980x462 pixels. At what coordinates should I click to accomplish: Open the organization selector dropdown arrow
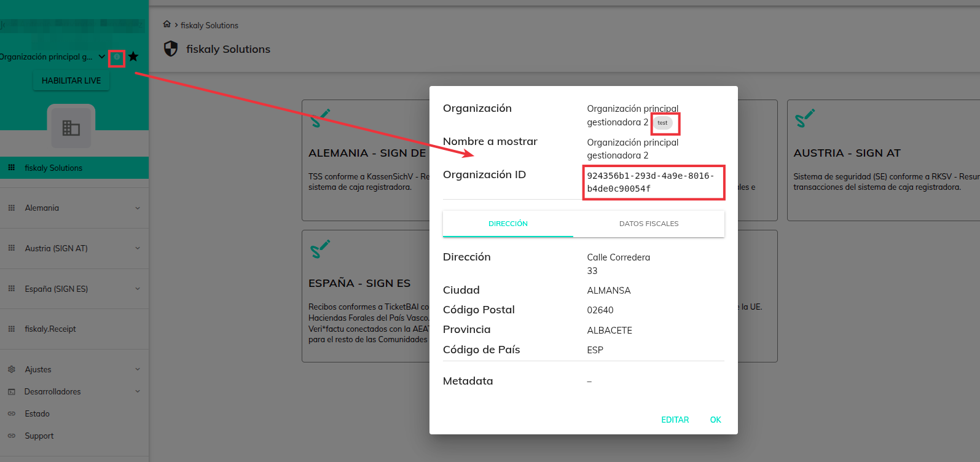102,57
